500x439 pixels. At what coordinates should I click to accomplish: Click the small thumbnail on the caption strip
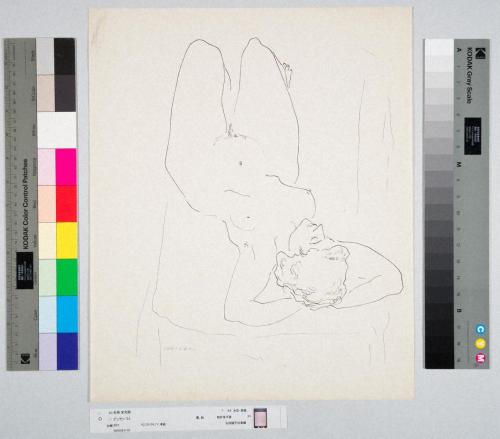tap(260, 418)
